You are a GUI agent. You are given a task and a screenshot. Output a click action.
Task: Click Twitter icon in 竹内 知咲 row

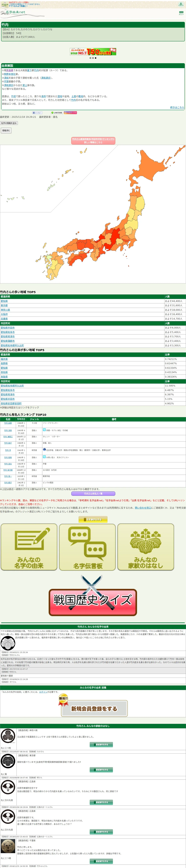point(44,457)
